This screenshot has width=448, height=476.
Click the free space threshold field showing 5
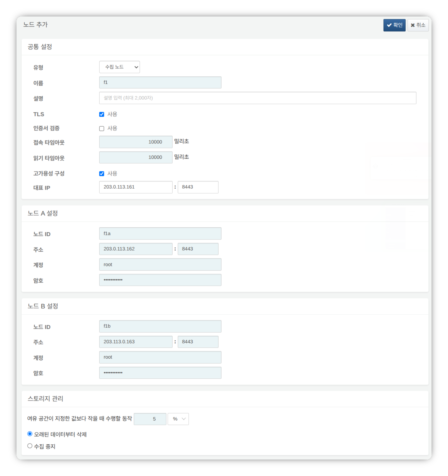pos(150,419)
